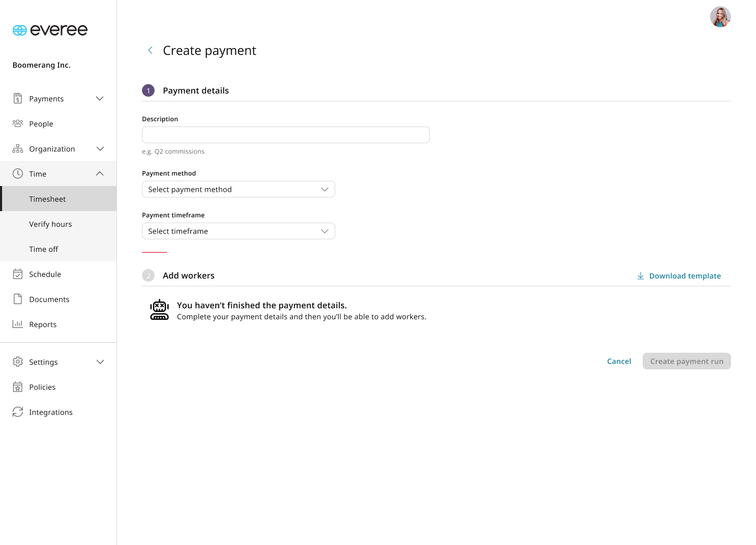Click the Schedule calendar icon

tap(18, 274)
